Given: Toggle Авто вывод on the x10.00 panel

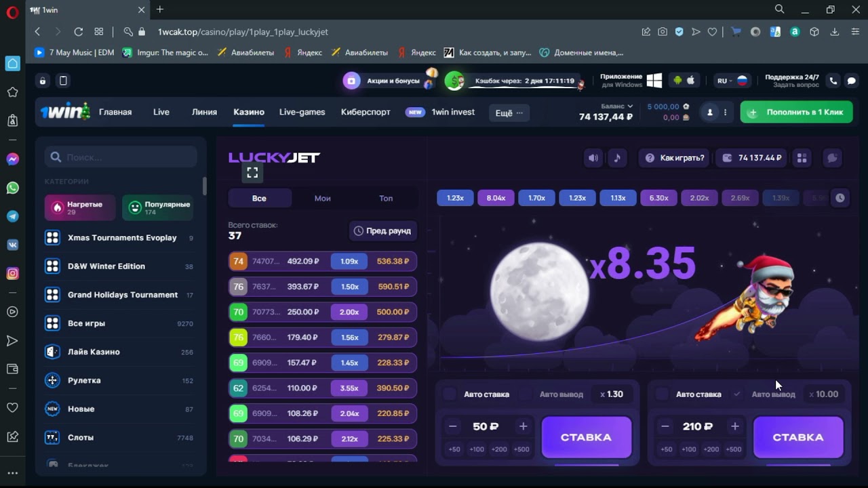Looking at the screenshot, I should 737,394.
